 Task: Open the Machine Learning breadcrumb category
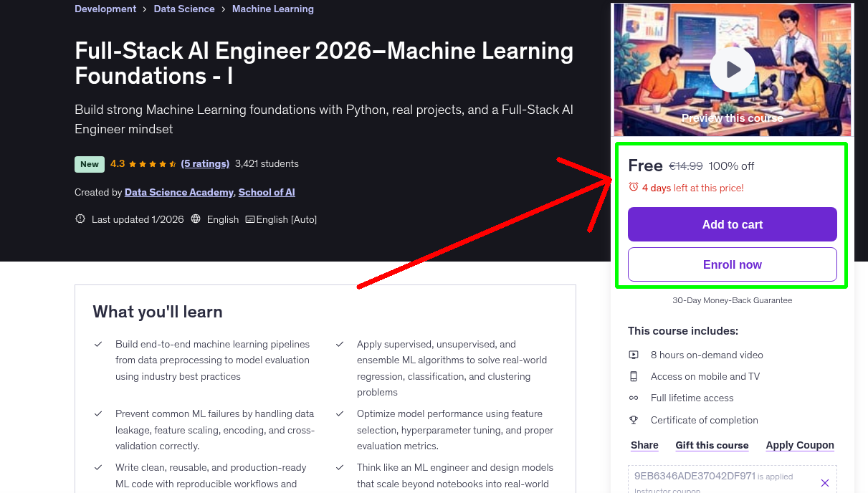(x=272, y=9)
